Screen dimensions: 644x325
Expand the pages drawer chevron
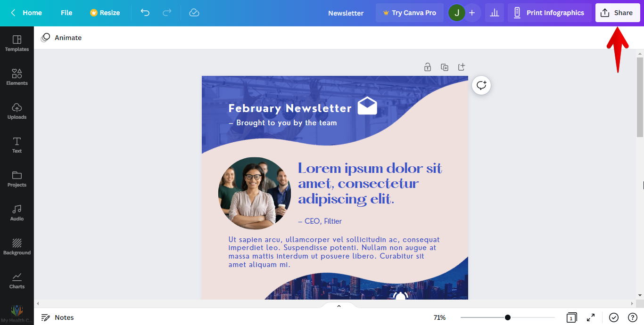click(339, 306)
